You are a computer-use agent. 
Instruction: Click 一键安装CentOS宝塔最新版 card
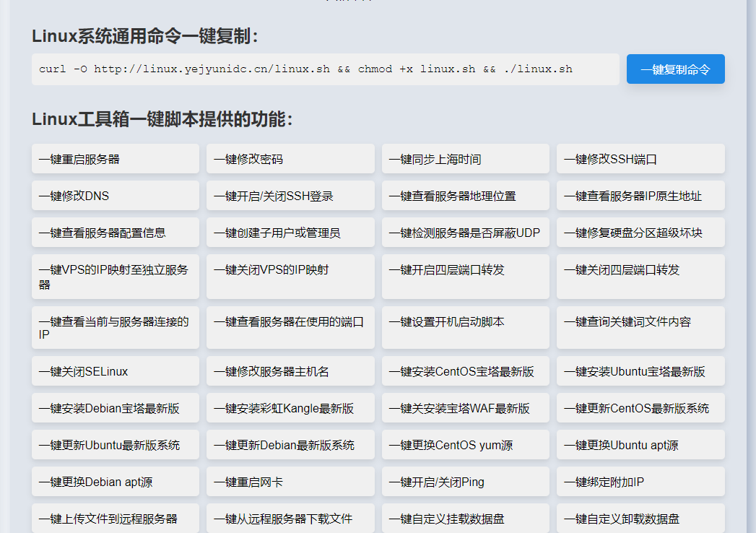point(465,371)
